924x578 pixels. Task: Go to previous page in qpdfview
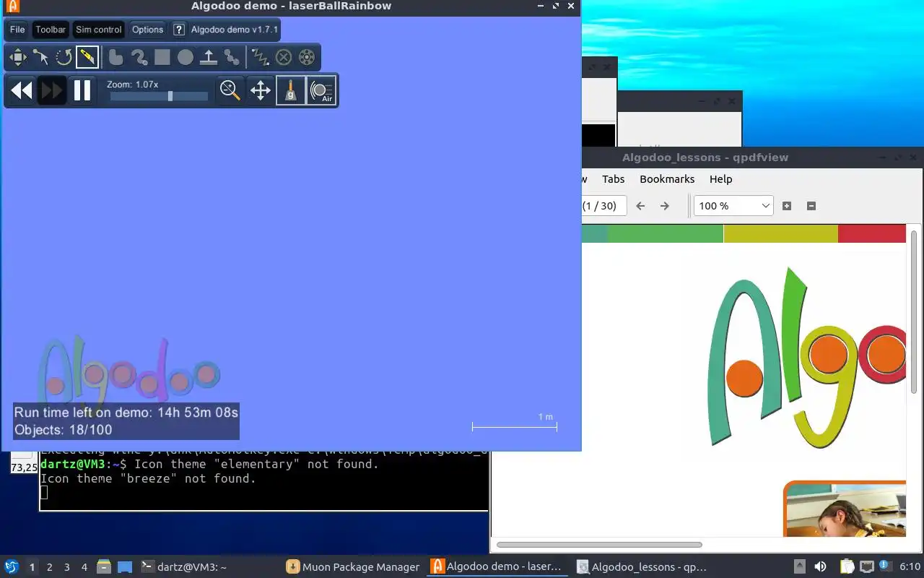pos(640,206)
